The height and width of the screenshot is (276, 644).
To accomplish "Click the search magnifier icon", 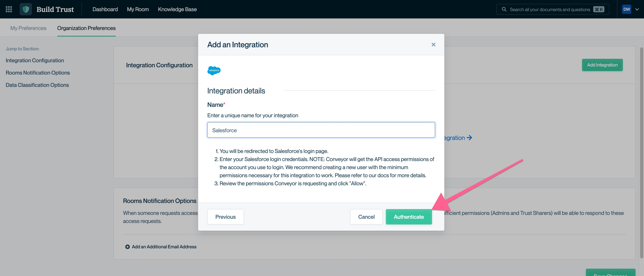I will click(504, 9).
